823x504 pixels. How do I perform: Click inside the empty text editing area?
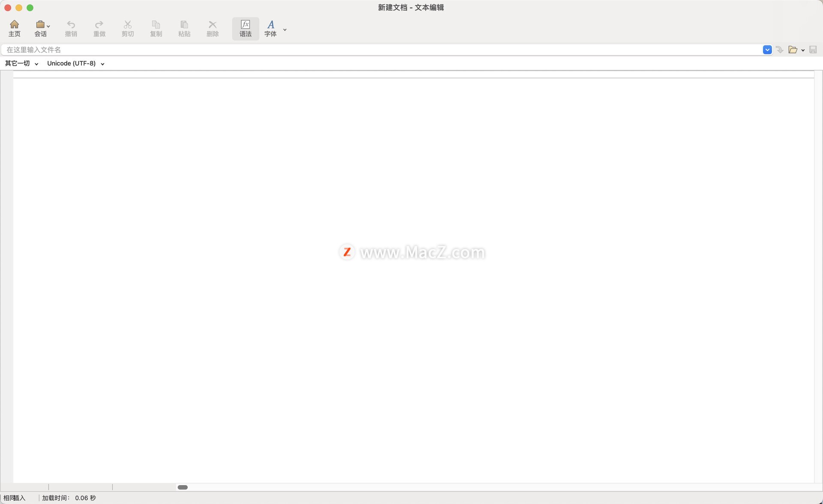pos(414,280)
